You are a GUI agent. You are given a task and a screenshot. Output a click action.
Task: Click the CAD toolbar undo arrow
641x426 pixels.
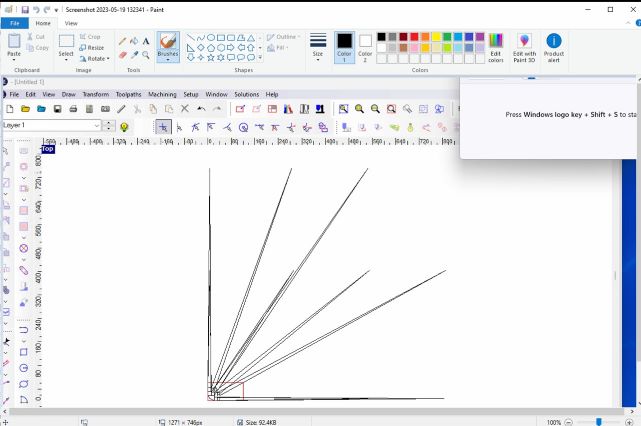click(201, 109)
